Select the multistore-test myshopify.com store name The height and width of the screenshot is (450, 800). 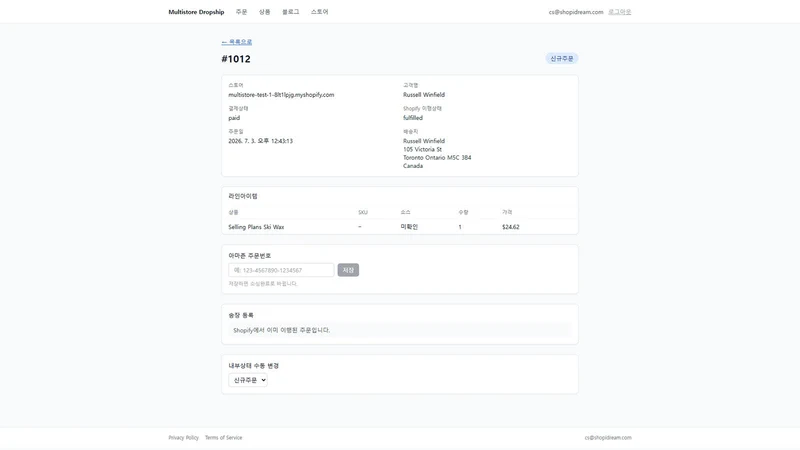pos(281,95)
